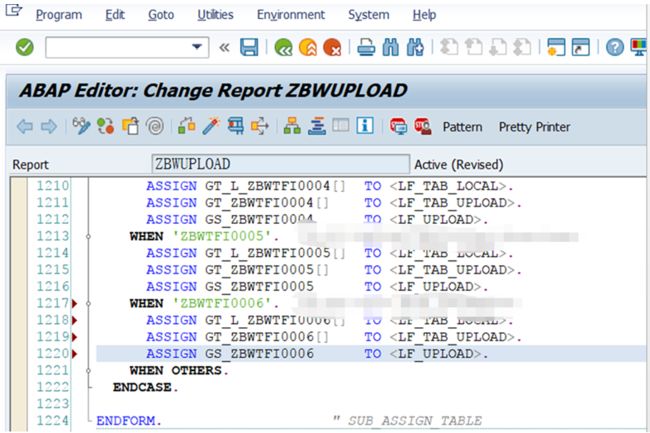Image resolution: width=650 pixels, height=433 pixels.
Task: Activate program with the magic wand icon
Action: coord(211,126)
